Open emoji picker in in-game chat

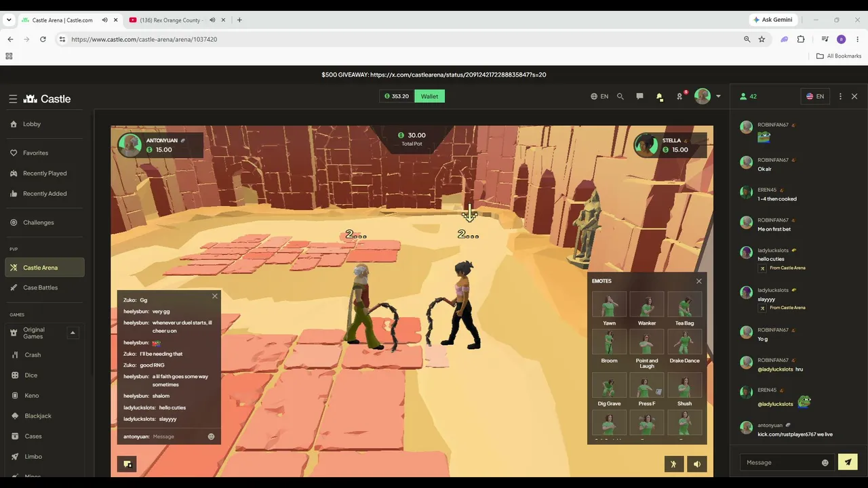click(211, 436)
